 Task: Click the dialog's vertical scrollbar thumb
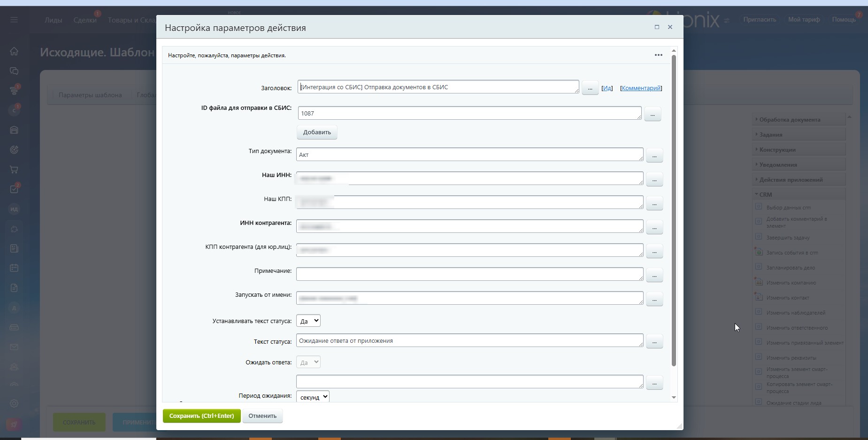(674, 211)
